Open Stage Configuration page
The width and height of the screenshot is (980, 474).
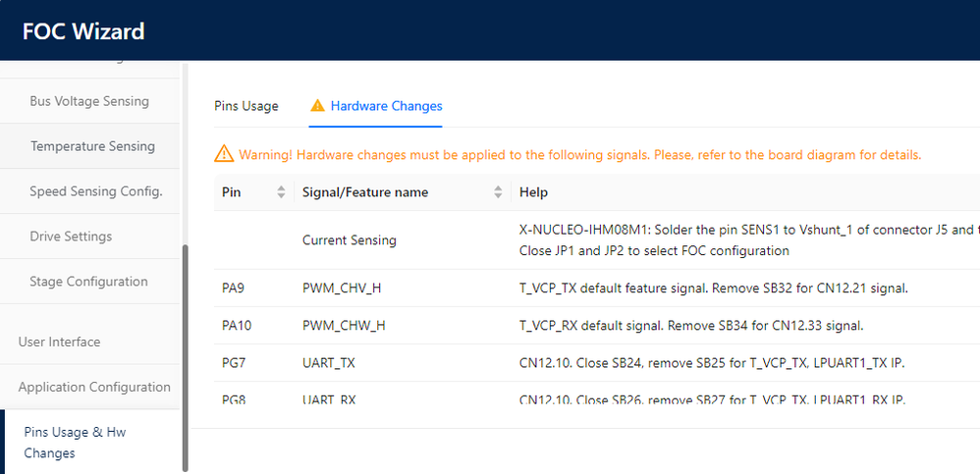pyautogui.click(x=88, y=282)
